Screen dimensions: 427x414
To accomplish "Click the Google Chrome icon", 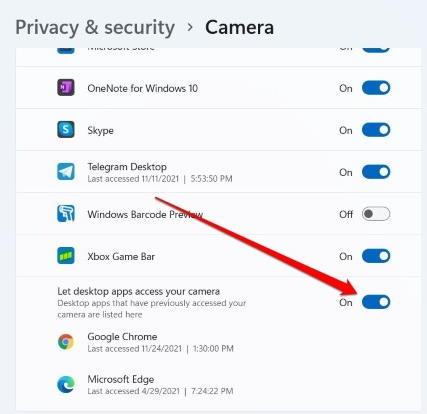I will [x=66, y=342].
